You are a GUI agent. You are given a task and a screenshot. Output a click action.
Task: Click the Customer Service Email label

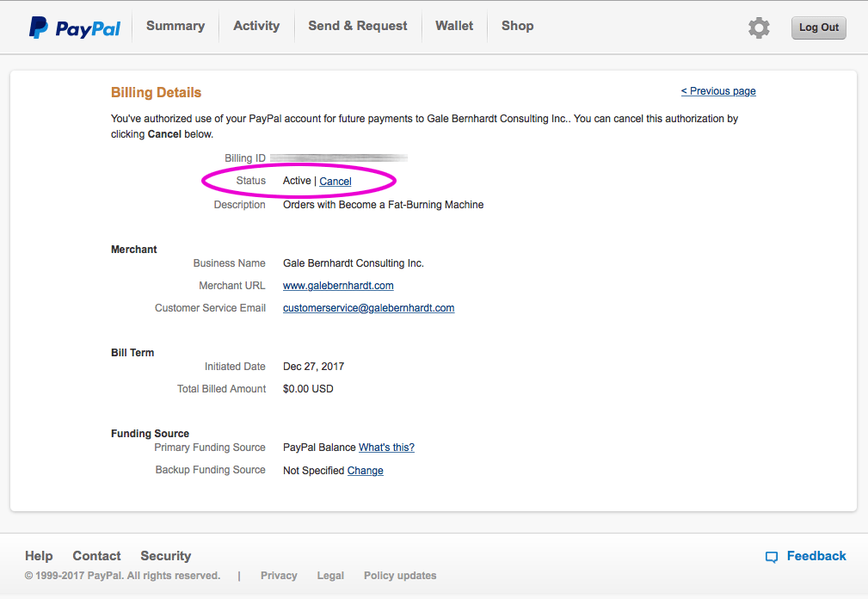211,308
